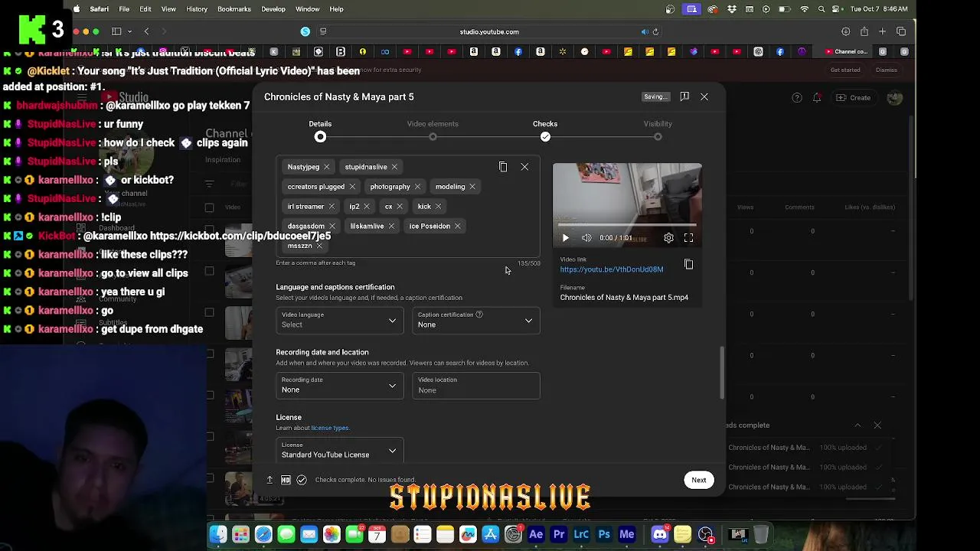
Task: Select the first video row checkbox
Action: coord(209,231)
